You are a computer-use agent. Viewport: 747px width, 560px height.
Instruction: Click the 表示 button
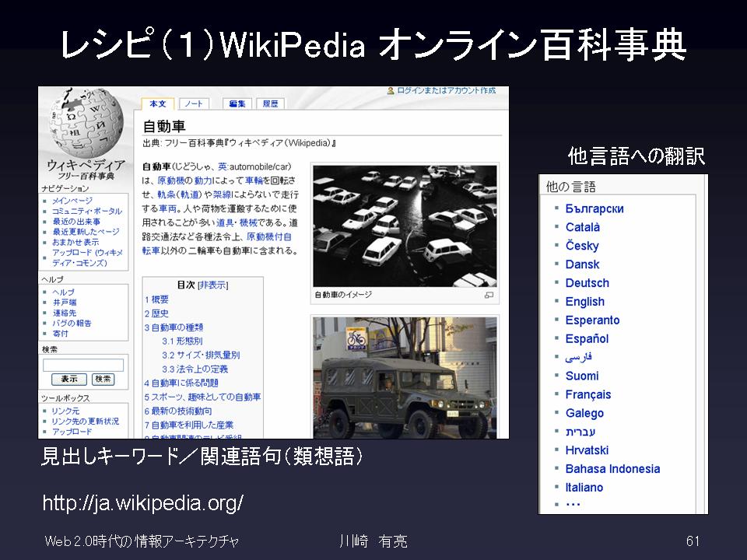pos(69,379)
